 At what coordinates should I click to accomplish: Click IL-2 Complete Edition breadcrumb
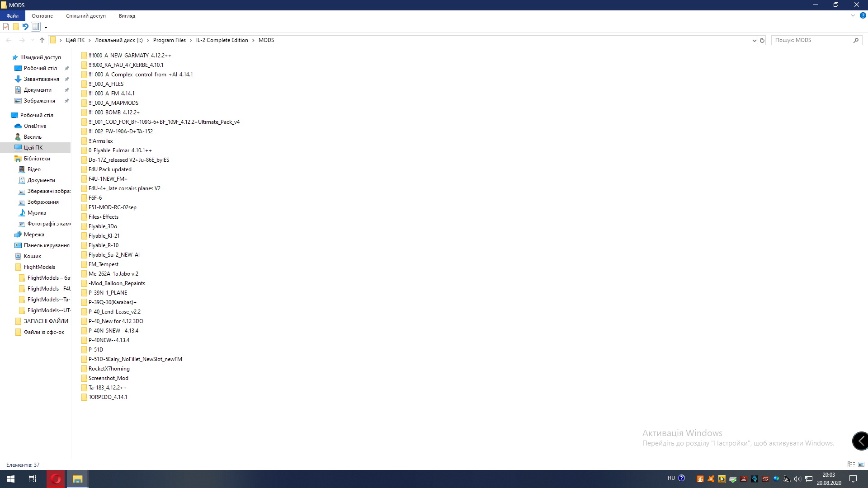[x=222, y=40]
